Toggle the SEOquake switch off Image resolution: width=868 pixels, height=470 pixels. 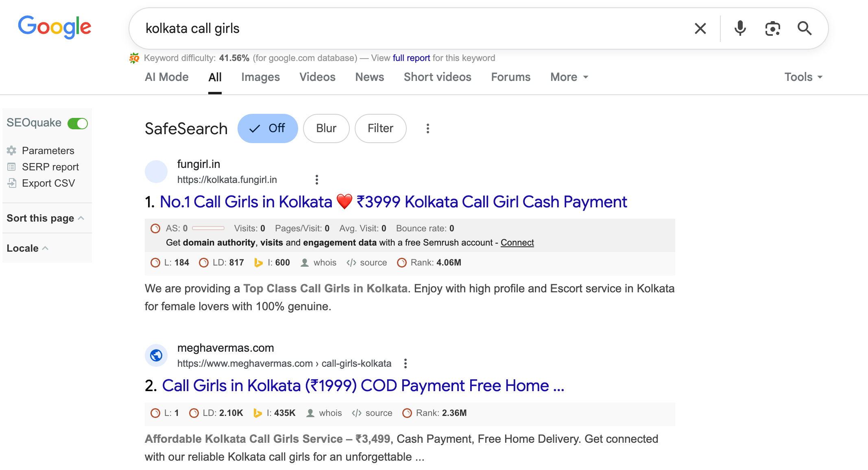click(x=78, y=123)
